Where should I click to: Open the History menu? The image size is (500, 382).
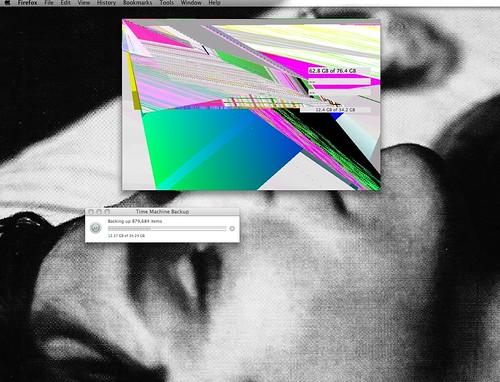coord(106,2)
